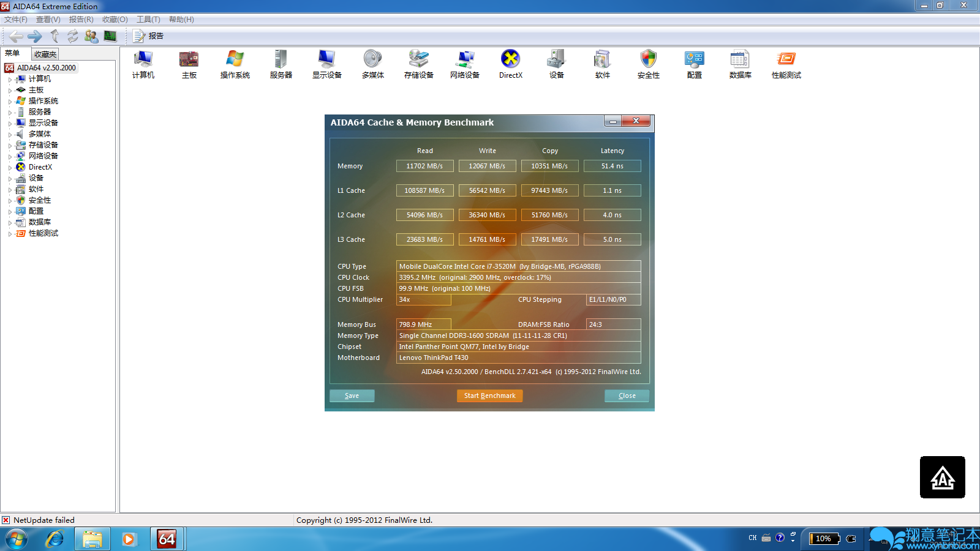Open the 多媒体 multimedia icon
The width and height of the screenshot is (980, 551).
click(x=373, y=64)
